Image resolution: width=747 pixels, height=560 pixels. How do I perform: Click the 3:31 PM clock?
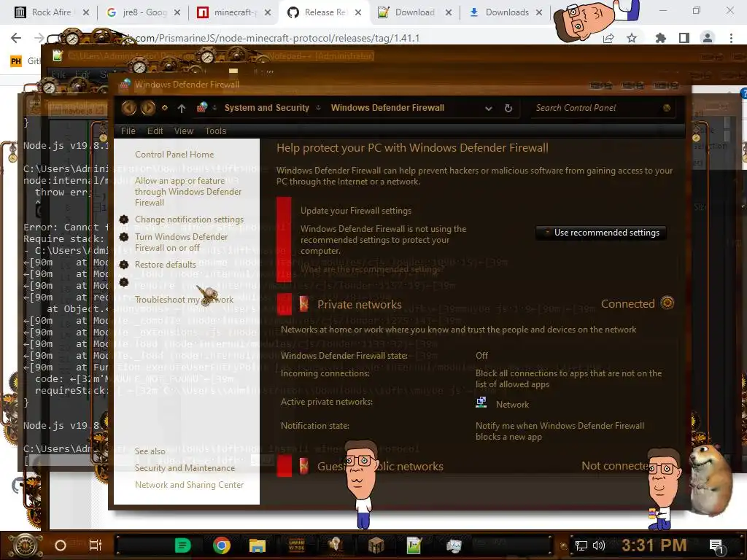pos(654,545)
